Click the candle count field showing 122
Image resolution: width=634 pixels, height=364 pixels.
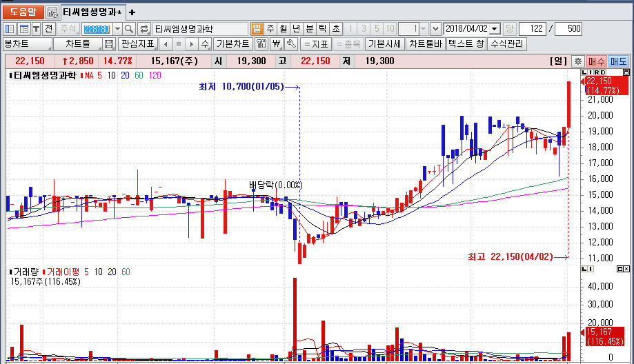point(533,29)
